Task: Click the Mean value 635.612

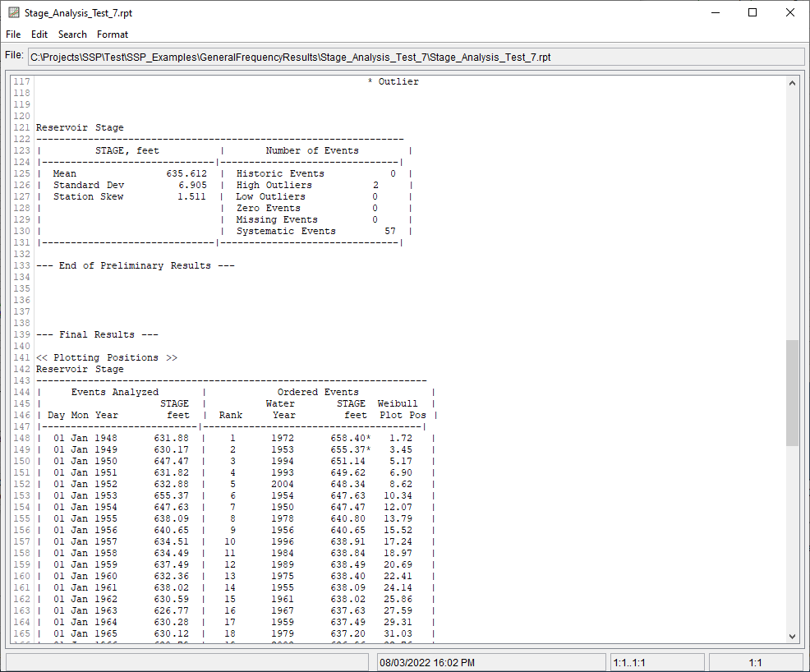Action: (186, 173)
